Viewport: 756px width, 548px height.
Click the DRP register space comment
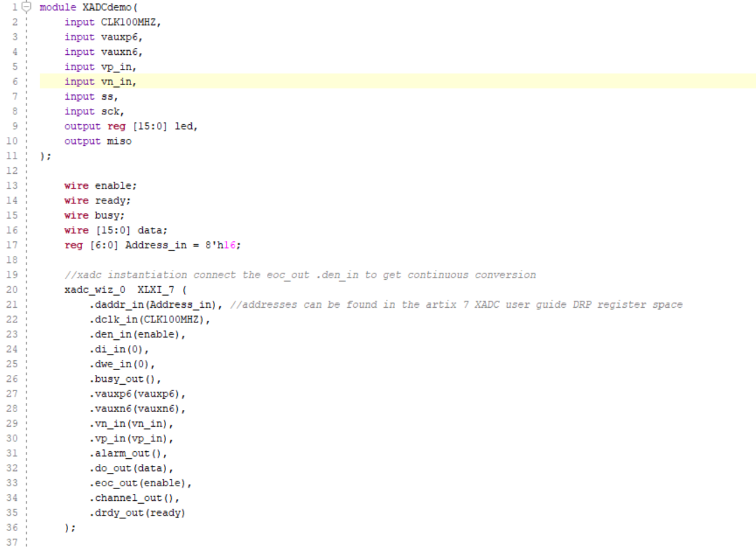[x=456, y=304]
